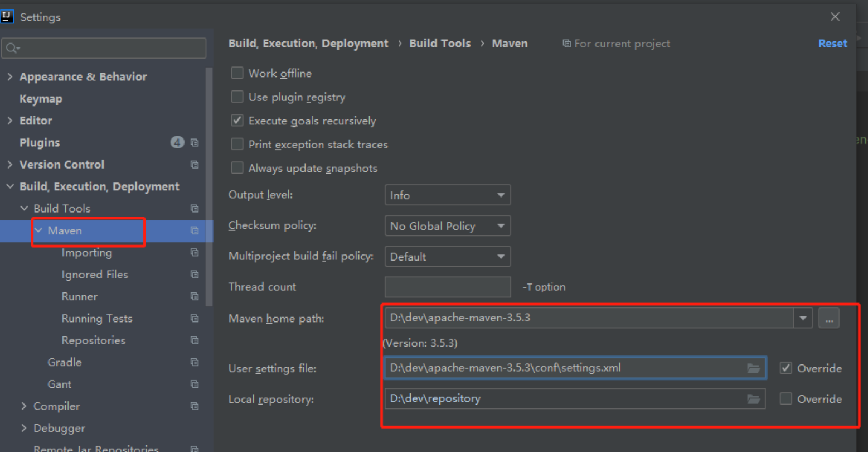Click folder icon in Local repository field
This screenshot has width=868, height=452.
[x=753, y=399]
